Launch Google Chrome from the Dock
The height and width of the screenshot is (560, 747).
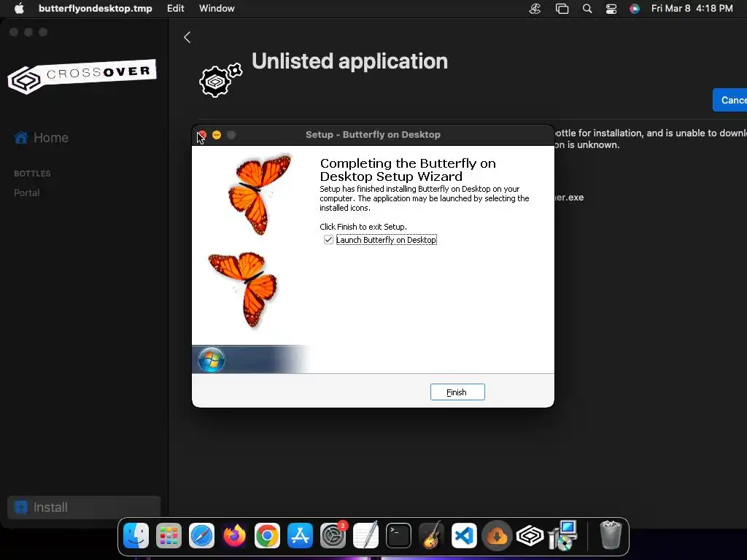pos(267,536)
